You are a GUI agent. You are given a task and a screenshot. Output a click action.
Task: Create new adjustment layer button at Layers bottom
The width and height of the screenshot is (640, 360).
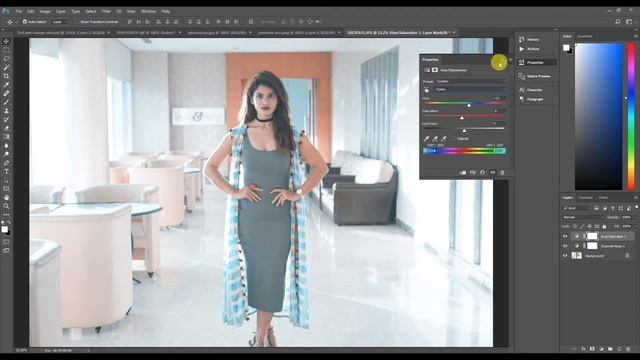coord(601,349)
